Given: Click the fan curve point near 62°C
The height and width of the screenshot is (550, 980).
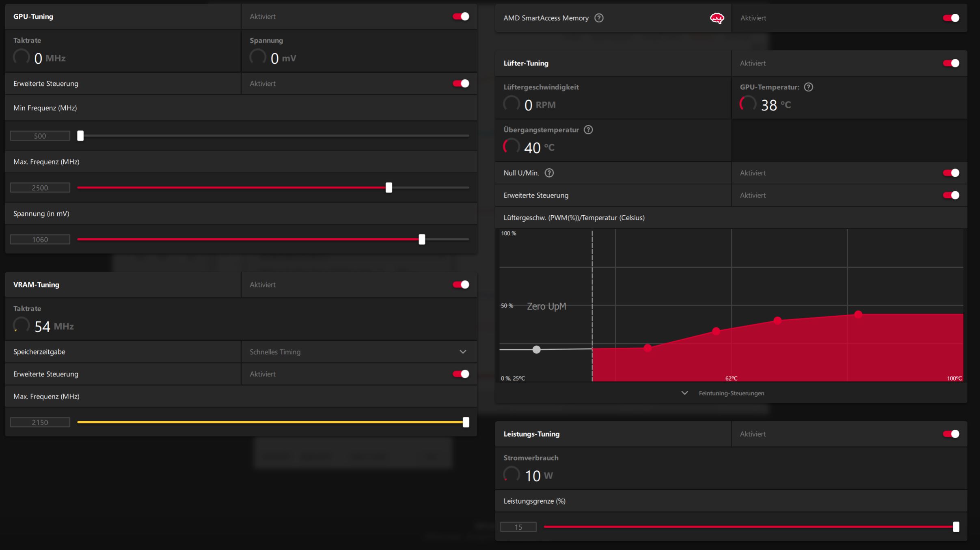Looking at the screenshot, I should [717, 331].
